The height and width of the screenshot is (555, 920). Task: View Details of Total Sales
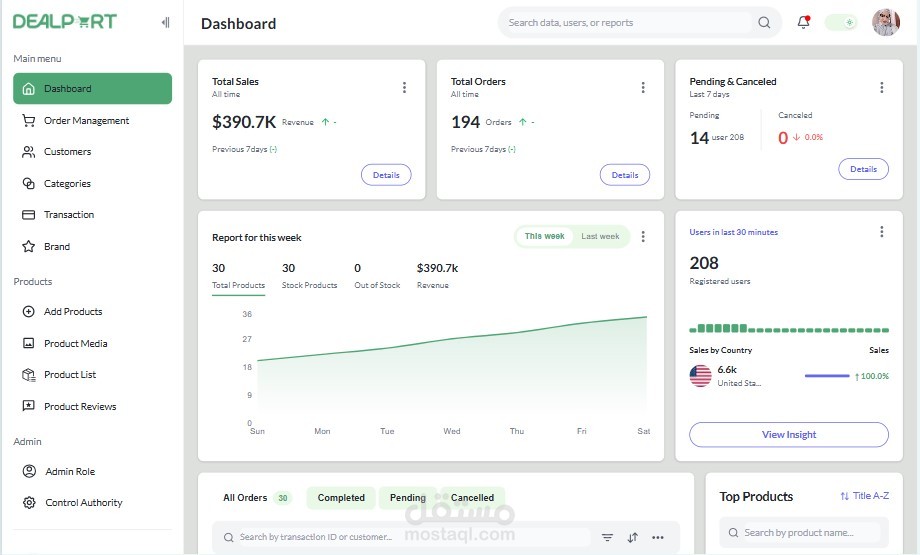tap(386, 175)
